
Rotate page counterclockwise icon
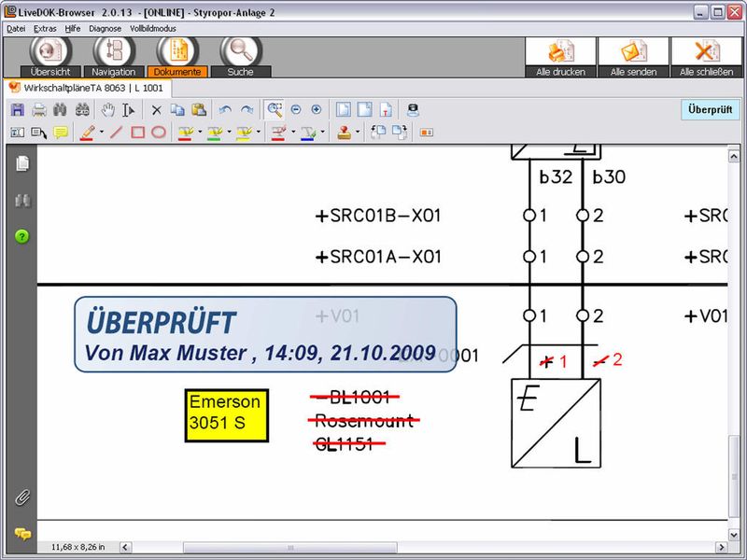(378, 133)
